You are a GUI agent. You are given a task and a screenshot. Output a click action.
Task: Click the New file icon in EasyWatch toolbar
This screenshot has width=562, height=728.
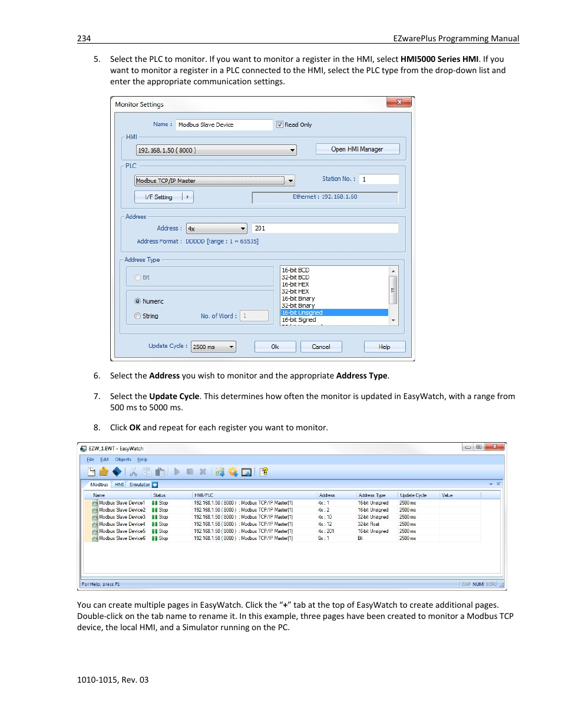pyautogui.click(x=91, y=472)
